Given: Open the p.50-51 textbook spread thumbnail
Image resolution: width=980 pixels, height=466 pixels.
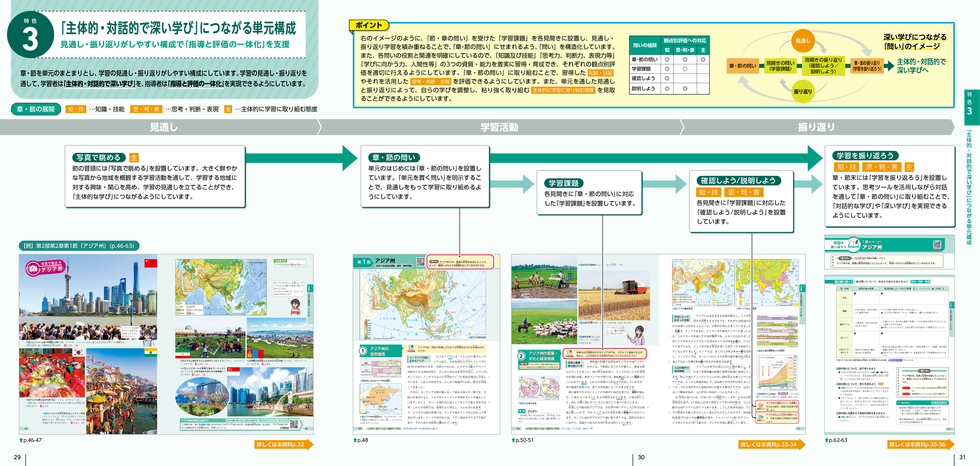Looking at the screenshot, I should pos(658,345).
